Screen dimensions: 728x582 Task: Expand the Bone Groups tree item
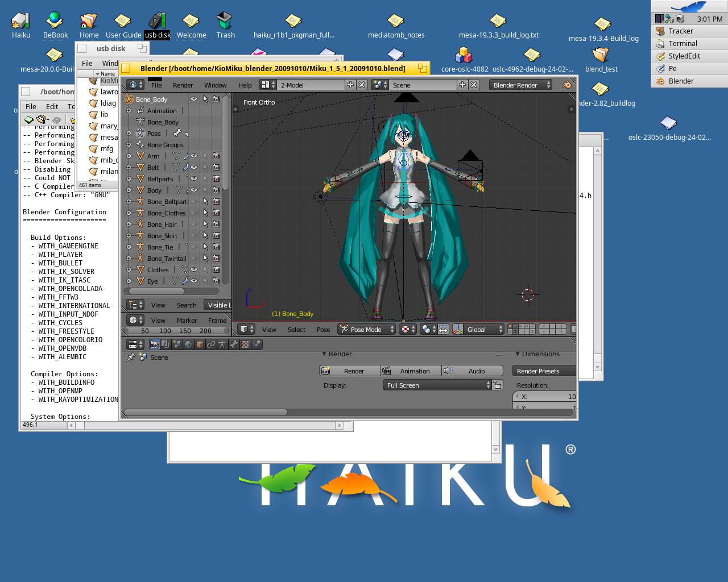coord(129,145)
